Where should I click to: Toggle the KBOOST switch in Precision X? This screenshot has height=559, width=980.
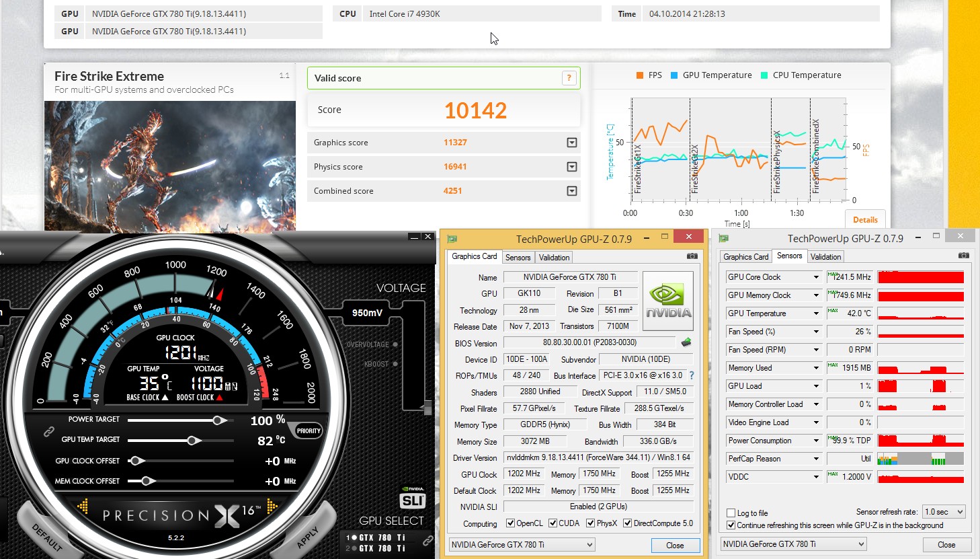coord(395,364)
